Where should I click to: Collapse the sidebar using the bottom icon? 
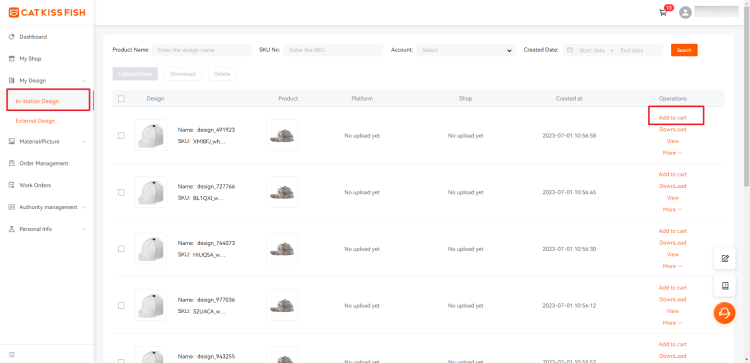point(12,354)
